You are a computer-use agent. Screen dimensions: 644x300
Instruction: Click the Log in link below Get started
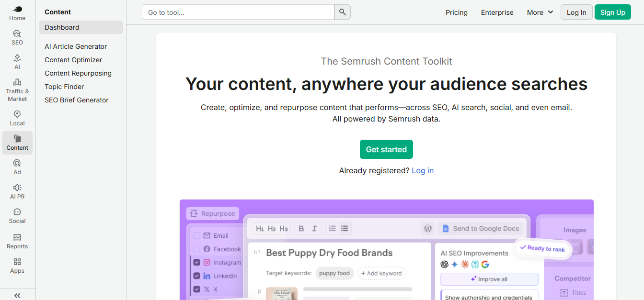[x=423, y=170]
